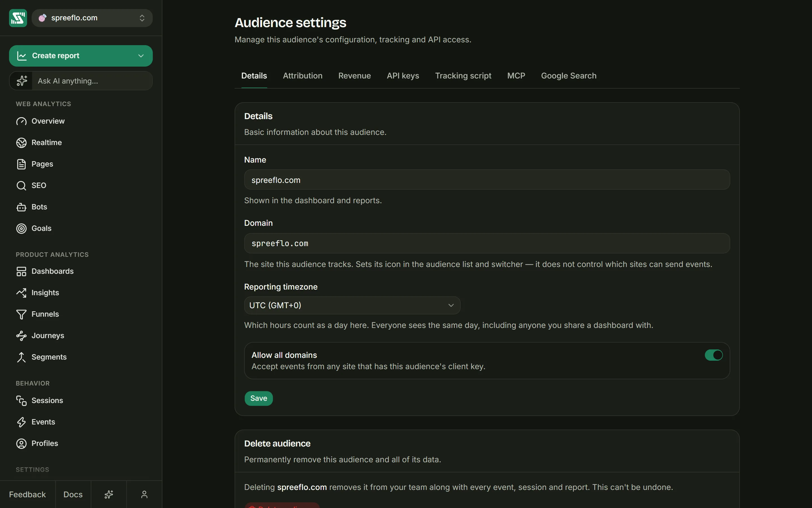
Task: Toggle Allow all domains switch off
Action: point(714,355)
